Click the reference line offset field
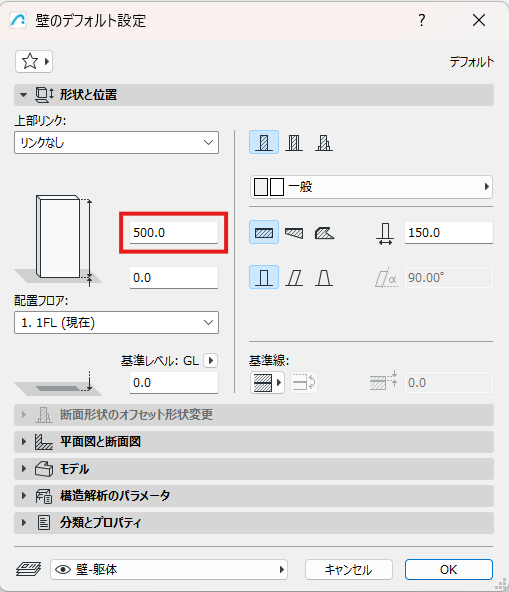 [x=449, y=383]
